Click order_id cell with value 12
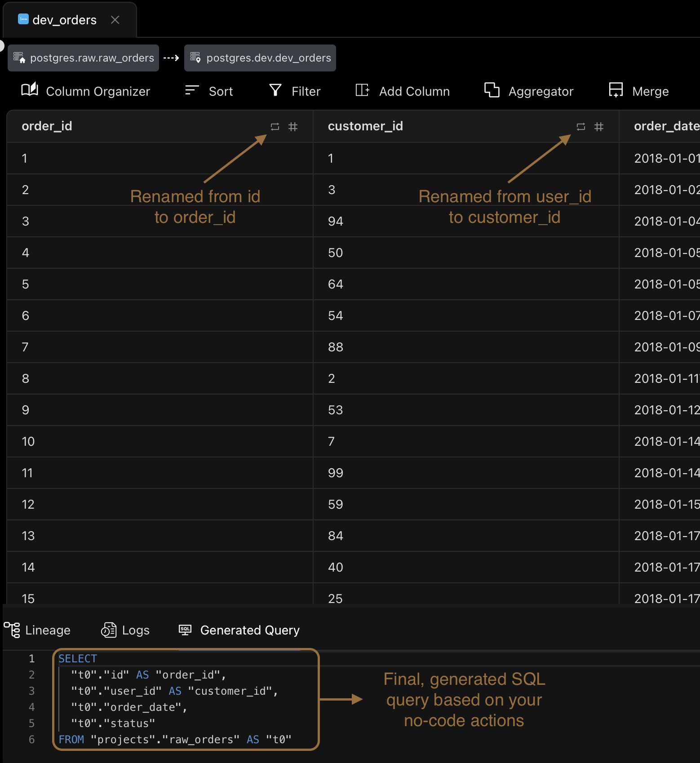700x763 pixels. pyautogui.click(x=160, y=504)
